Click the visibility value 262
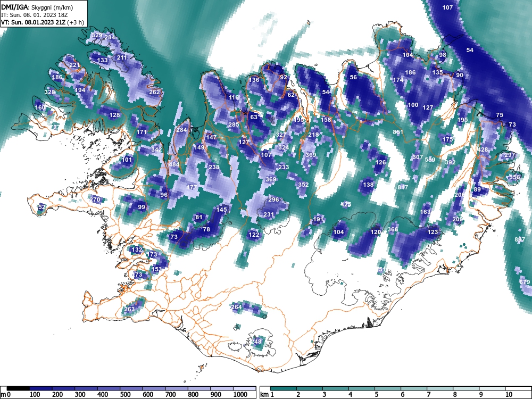 click(154, 92)
